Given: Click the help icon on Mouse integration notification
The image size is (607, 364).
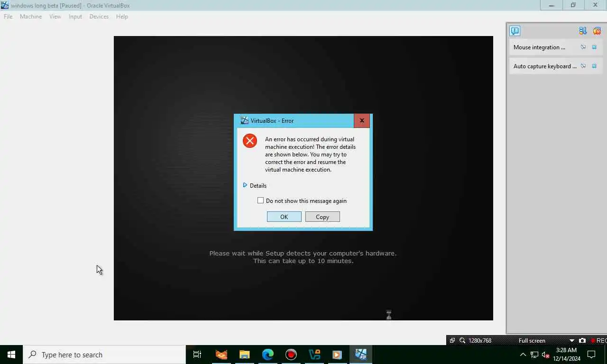Looking at the screenshot, I should click(583, 47).
